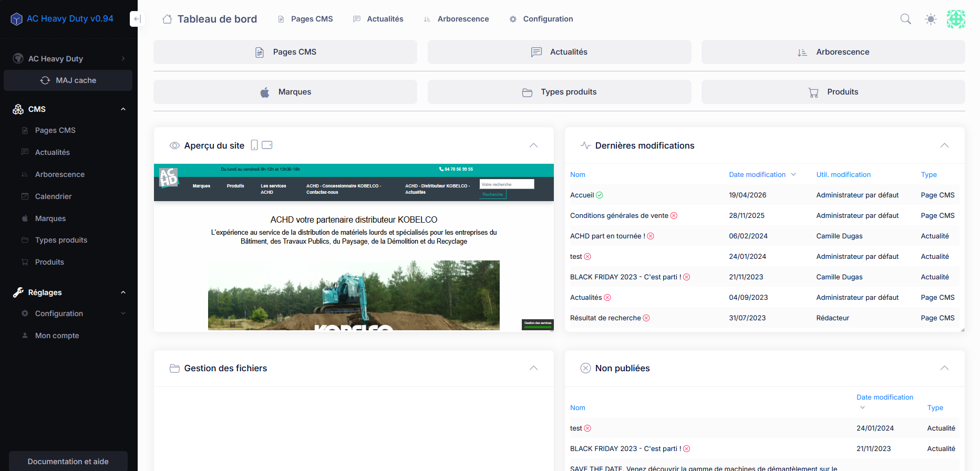Open the user avatar menu
Screen dimensions: 980x471
click(956, 19)
